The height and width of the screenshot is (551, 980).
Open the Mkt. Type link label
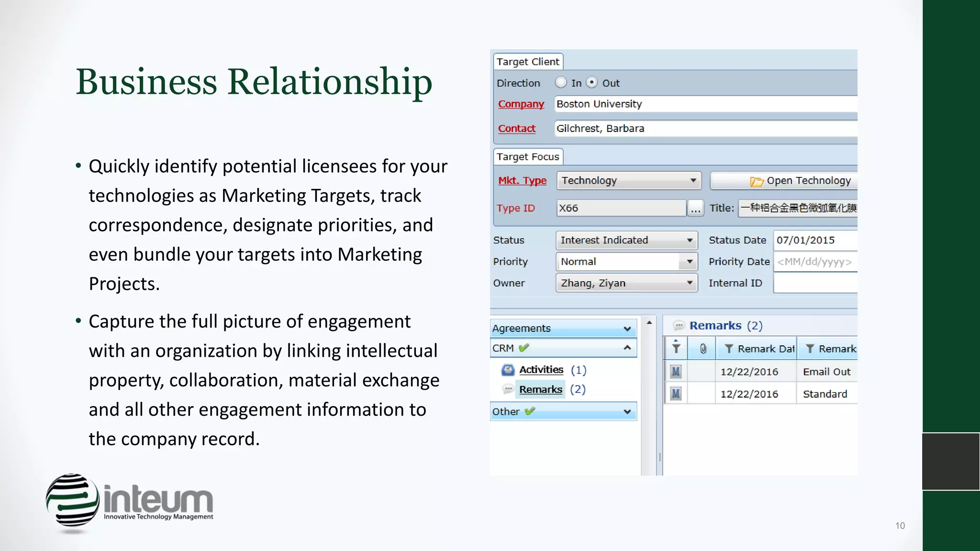pyautogui.click(x=522, y=180)
